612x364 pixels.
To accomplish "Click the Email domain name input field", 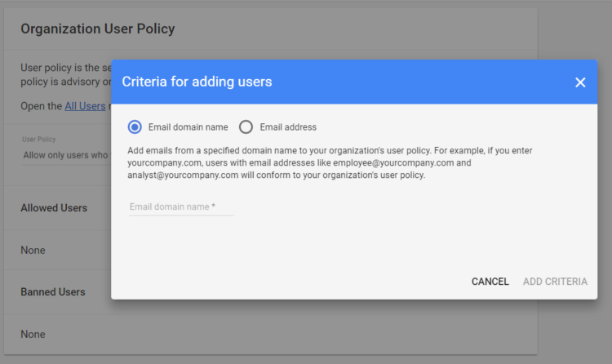I will point(181,206).
